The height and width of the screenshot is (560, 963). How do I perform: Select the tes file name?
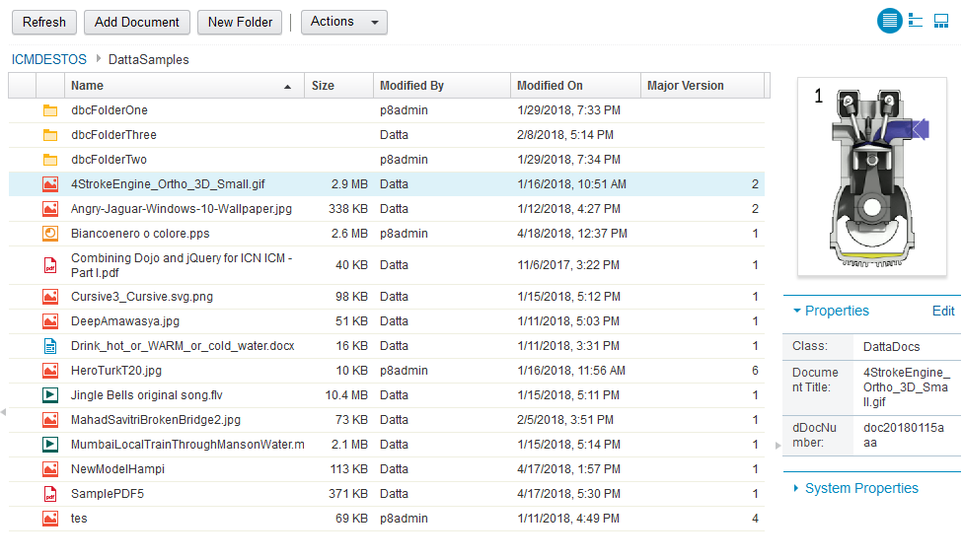click(x=79, y=519)
